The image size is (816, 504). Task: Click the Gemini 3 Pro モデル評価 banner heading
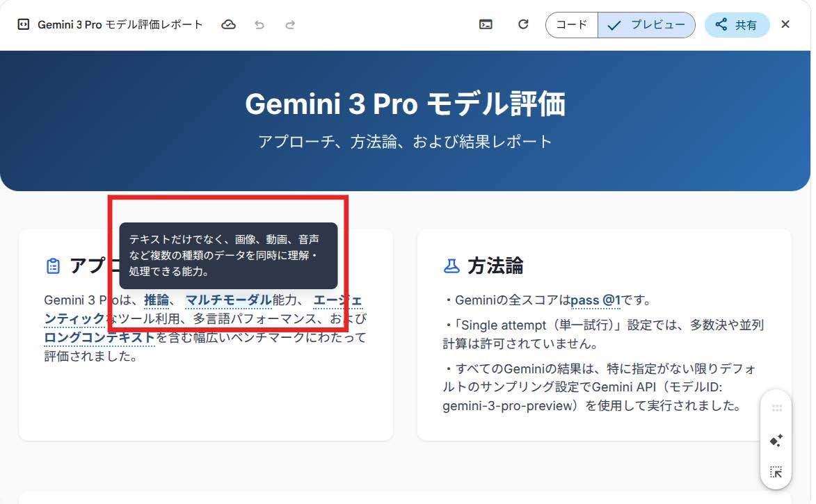pos(406,104)
